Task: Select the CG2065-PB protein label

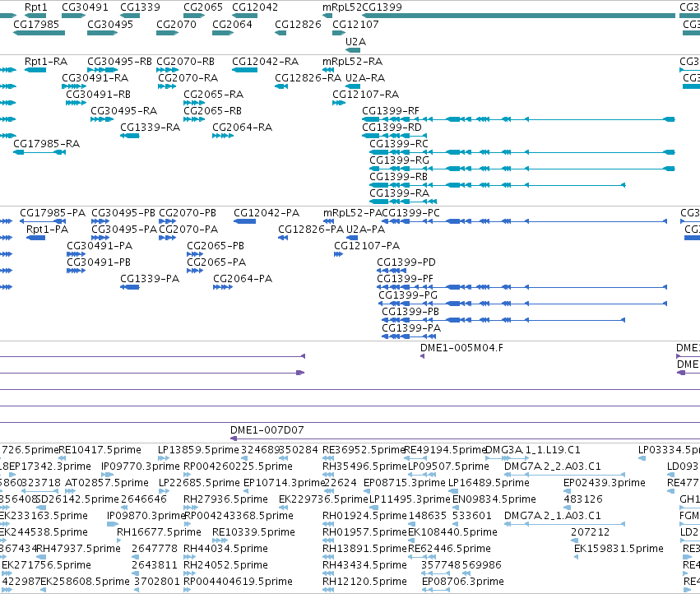Action: coord(216,246)
